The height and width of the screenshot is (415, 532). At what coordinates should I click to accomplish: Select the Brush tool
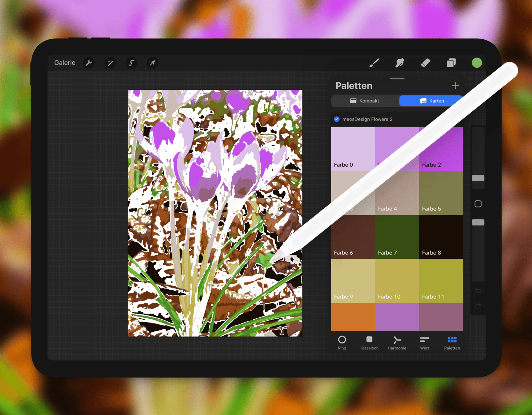point(374,63)
